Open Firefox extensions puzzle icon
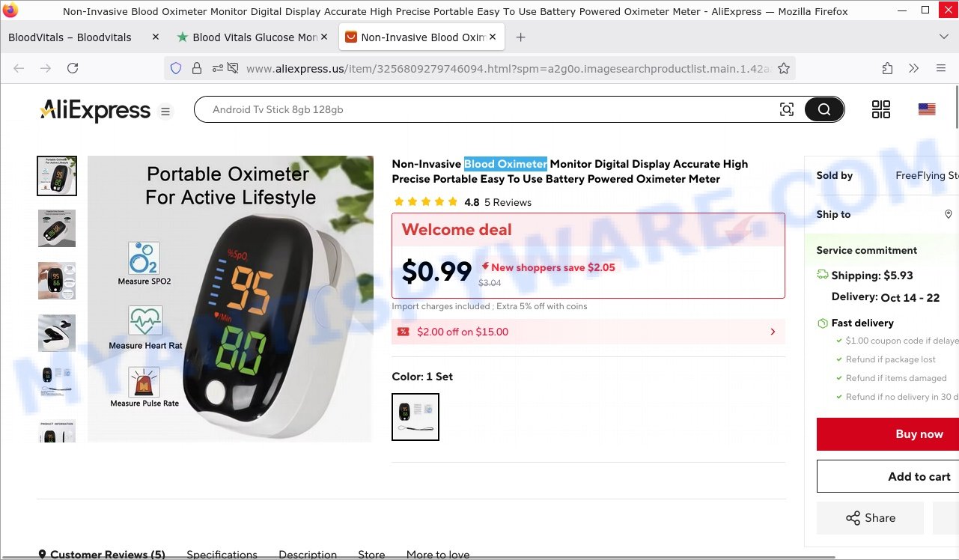Viewport: 959px width, 560px height. click(887, 68)
